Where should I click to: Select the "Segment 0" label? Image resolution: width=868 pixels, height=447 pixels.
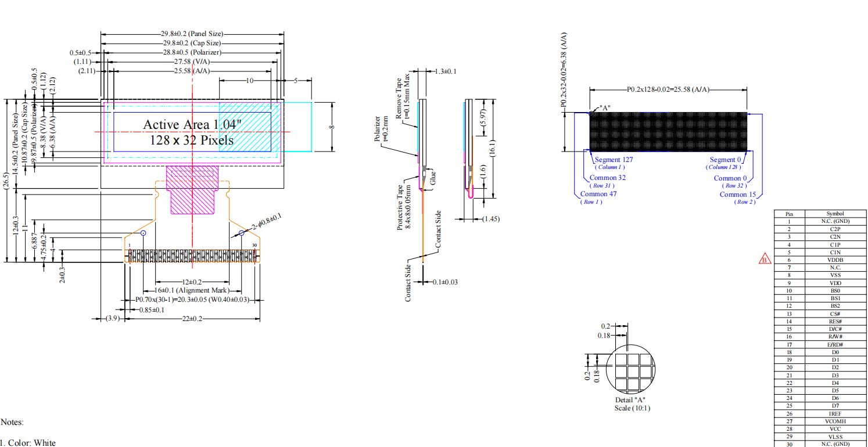[x=726, y=160]
